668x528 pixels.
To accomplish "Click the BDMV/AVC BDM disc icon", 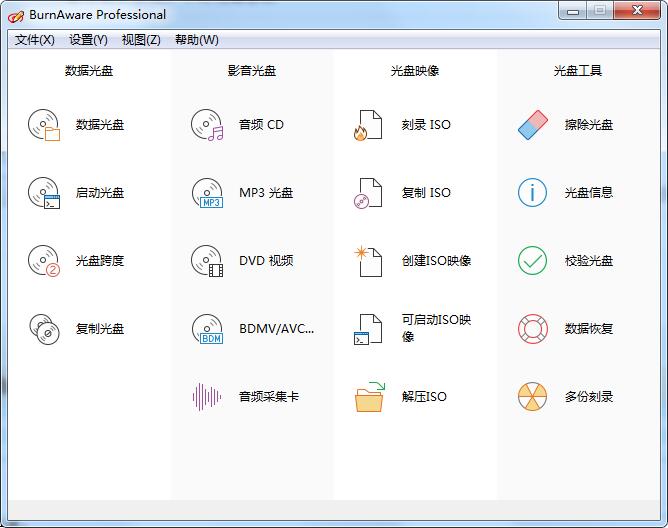I will coord(207,329).
